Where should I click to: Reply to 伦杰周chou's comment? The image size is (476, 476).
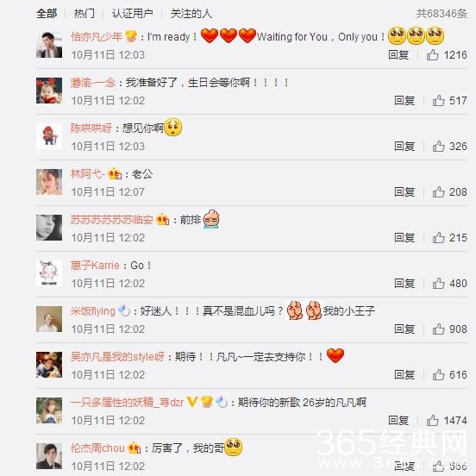[x=404, y=466]
